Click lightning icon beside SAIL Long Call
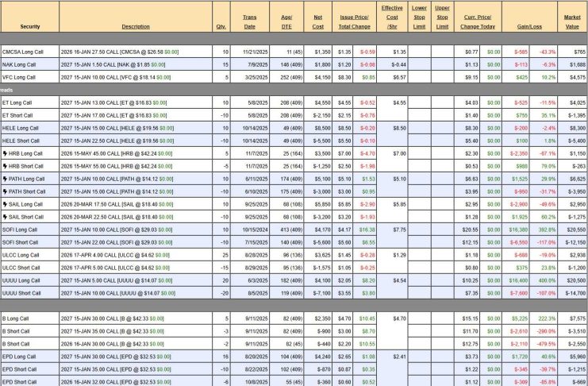 [5, 204]
